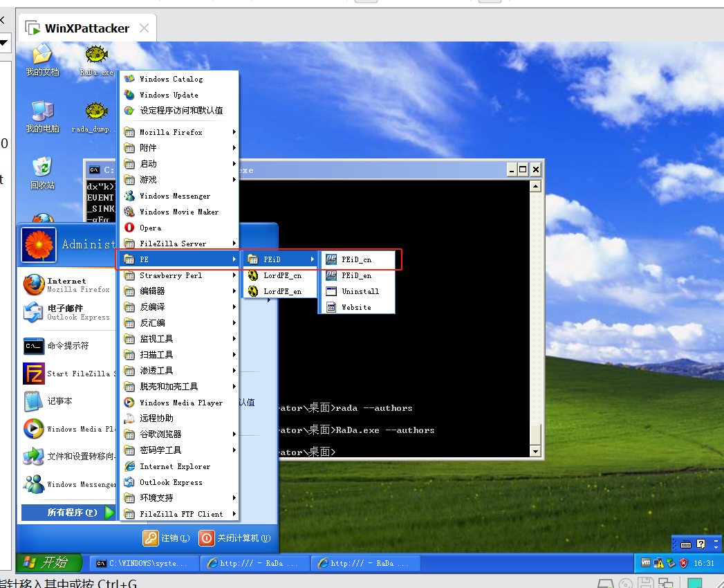Open 远程协助 (Remote Assistance)

[179, 419]
